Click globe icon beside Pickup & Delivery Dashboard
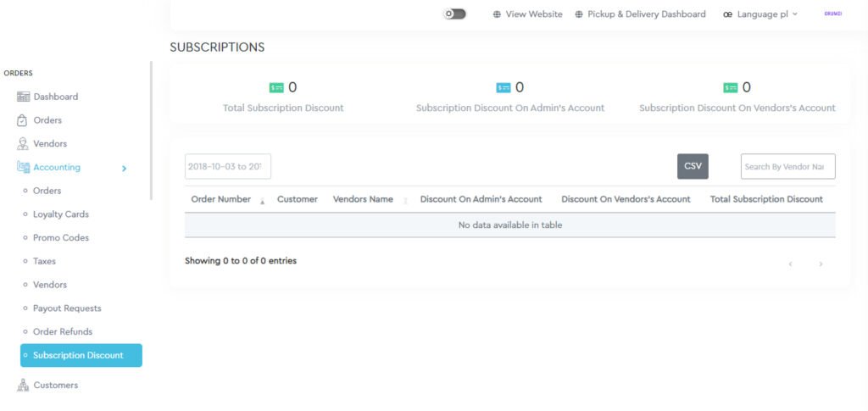This screenshot has width=868, height=411. coord(579,14)
